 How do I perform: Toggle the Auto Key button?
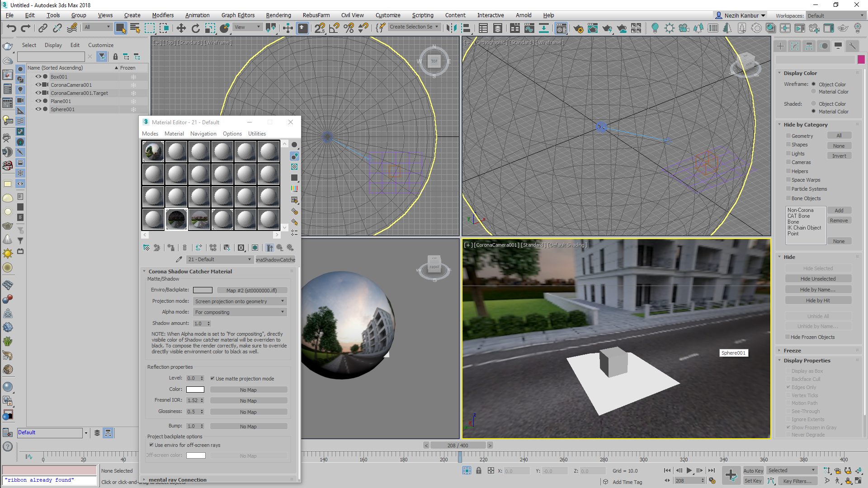click(x=753, y=471)
